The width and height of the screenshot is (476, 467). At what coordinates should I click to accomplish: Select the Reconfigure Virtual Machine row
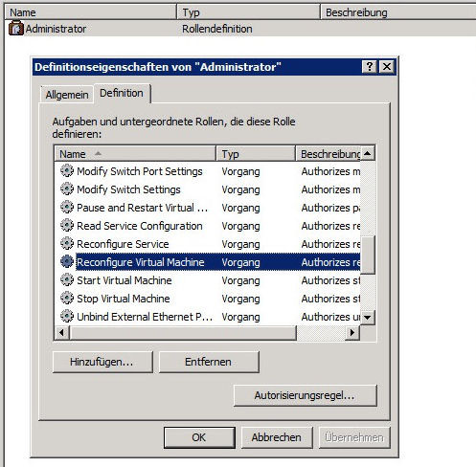(208, 262)
